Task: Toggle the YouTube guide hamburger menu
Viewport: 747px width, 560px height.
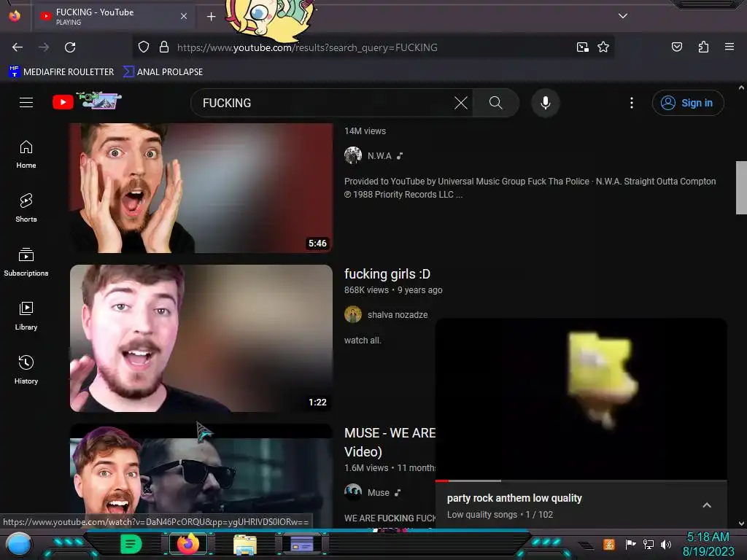Action: 26,102
